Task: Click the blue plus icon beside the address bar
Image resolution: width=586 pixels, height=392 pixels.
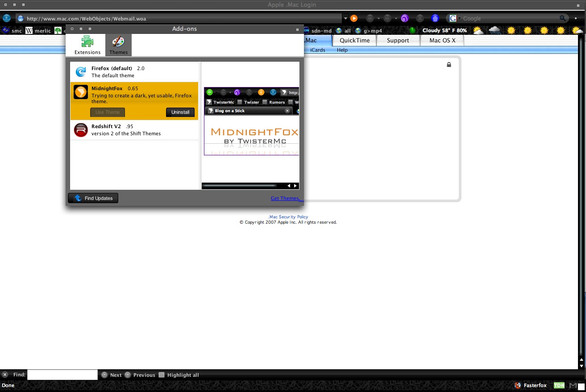Action: (7, 18)
